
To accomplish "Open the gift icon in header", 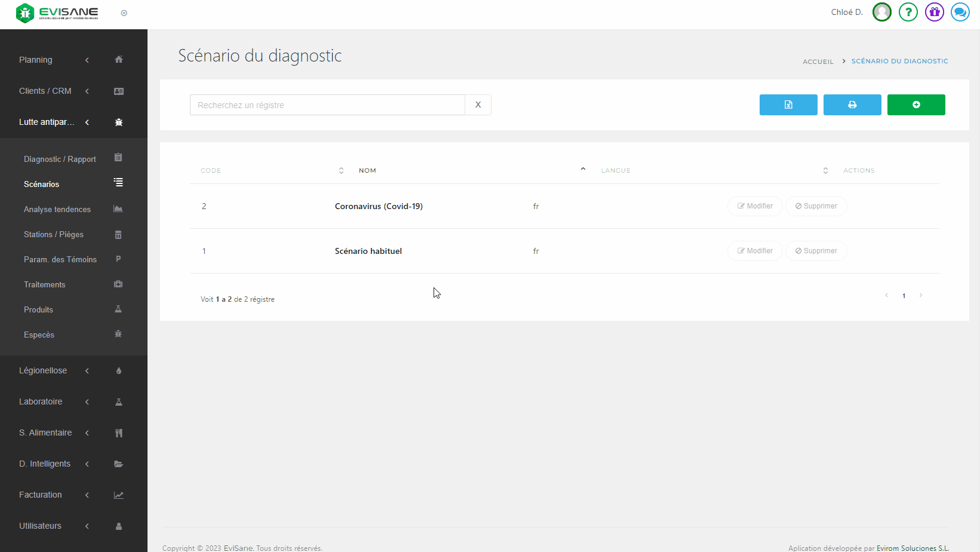I will tap(934, 12).
